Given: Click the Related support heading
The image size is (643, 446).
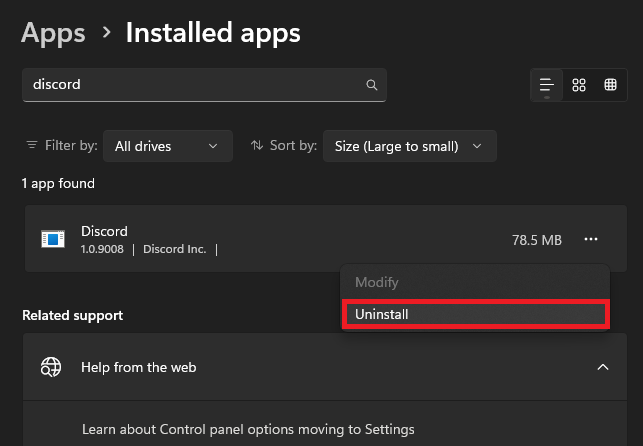Looking at the screenshot, I should click(73, 315).
